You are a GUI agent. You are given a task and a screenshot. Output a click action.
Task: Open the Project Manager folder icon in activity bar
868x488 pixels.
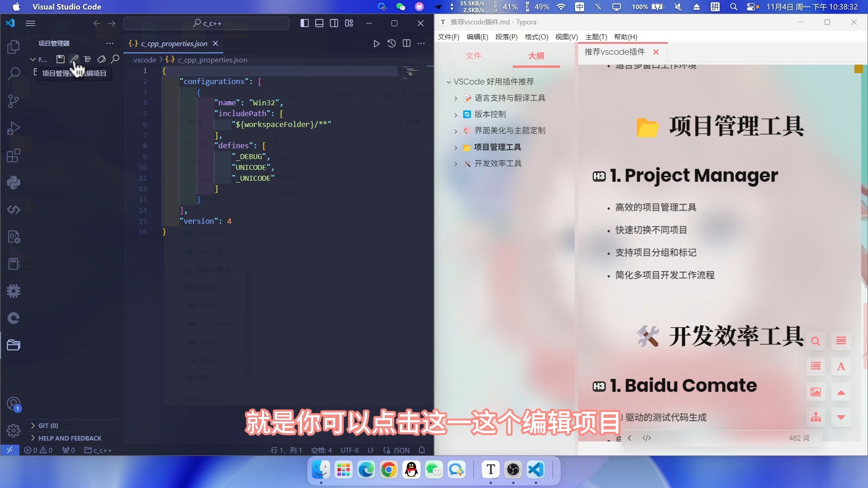14,345
